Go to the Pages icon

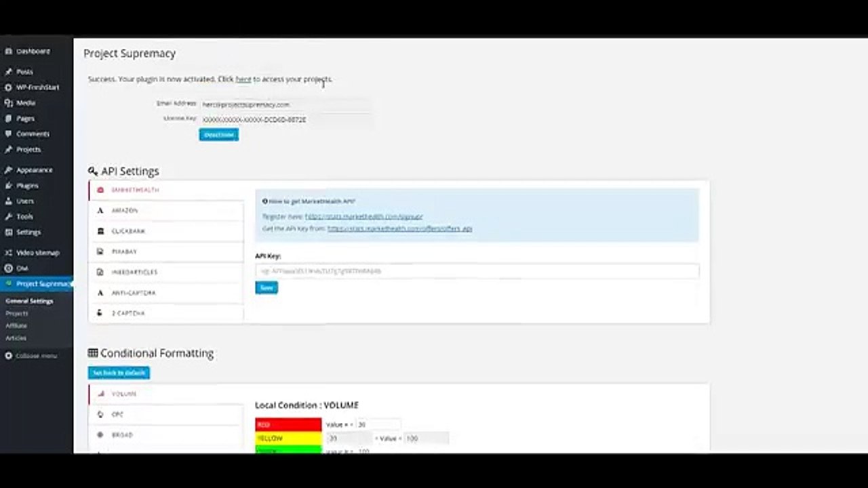(8, 119)
